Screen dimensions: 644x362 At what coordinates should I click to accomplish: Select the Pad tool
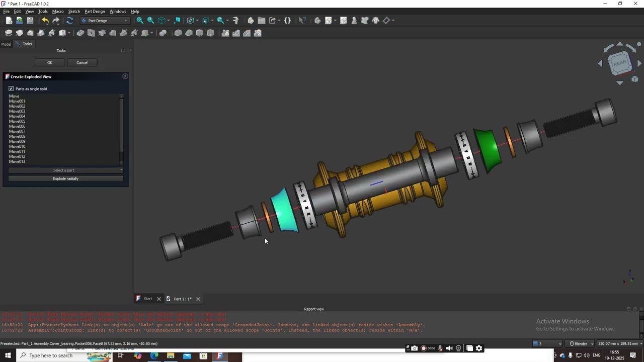point(9,33)
